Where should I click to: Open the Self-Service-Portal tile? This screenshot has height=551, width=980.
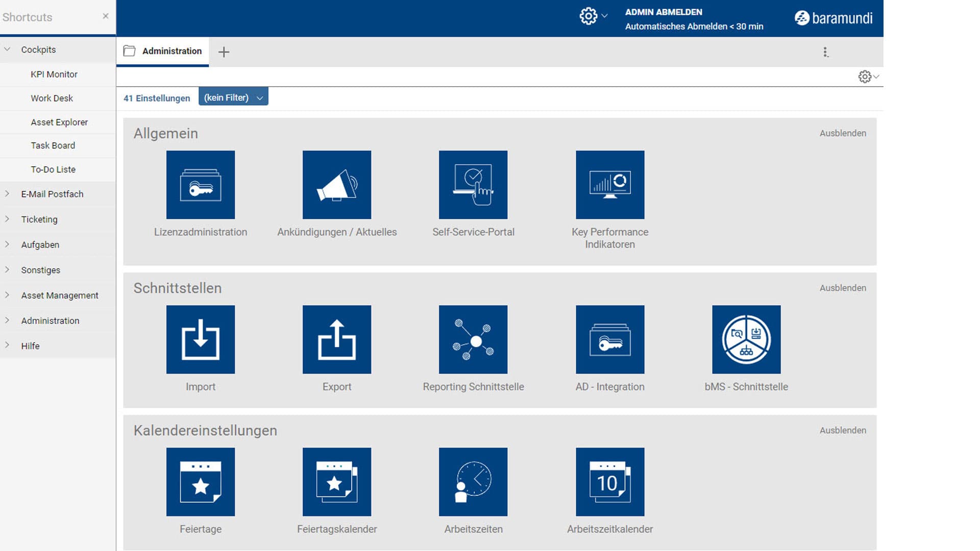tap(473, 185)
